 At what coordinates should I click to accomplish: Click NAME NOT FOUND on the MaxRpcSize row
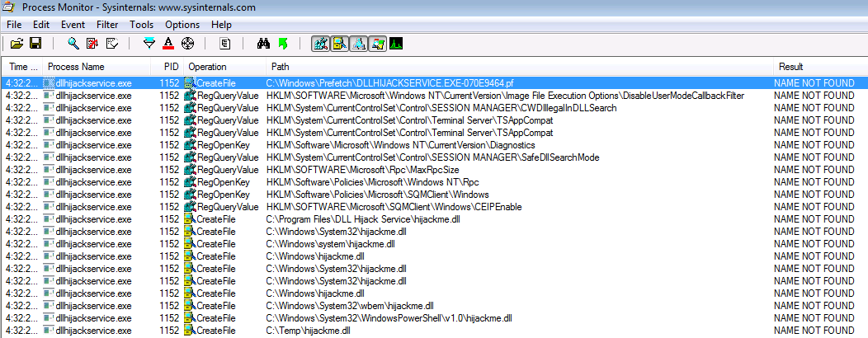coord(814,170)
